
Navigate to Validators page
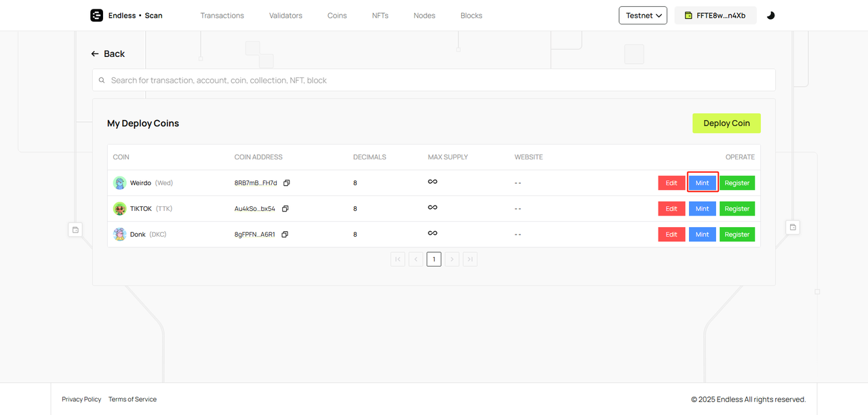pyautogui.click(x=285, y=16)
